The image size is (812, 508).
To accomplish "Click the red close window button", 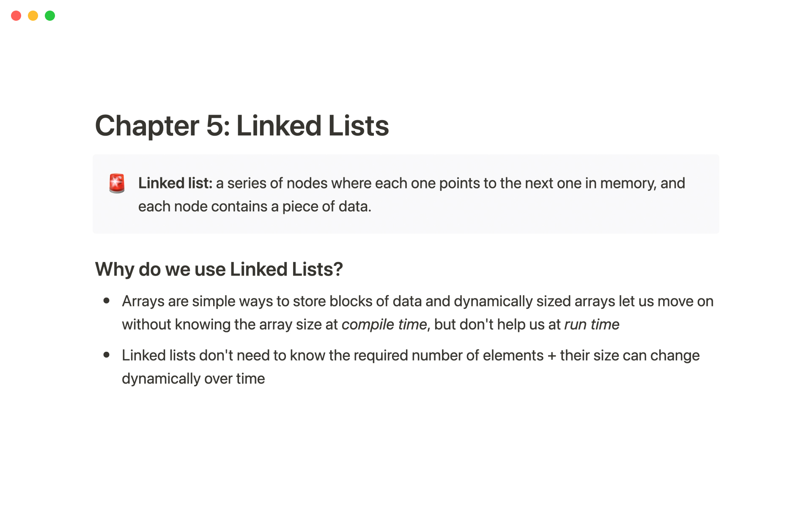I will 16,16.
